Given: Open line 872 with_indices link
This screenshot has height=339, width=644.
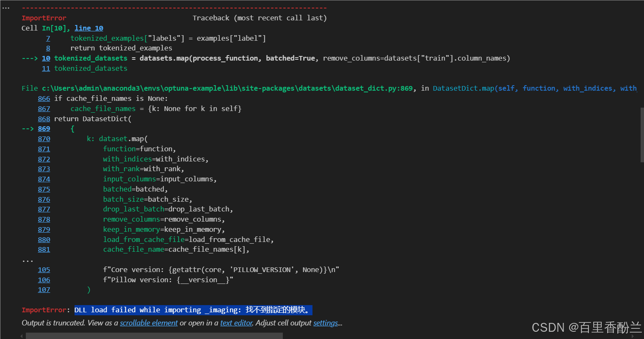Looking at the screenshot, I should (x=44, y=159).
